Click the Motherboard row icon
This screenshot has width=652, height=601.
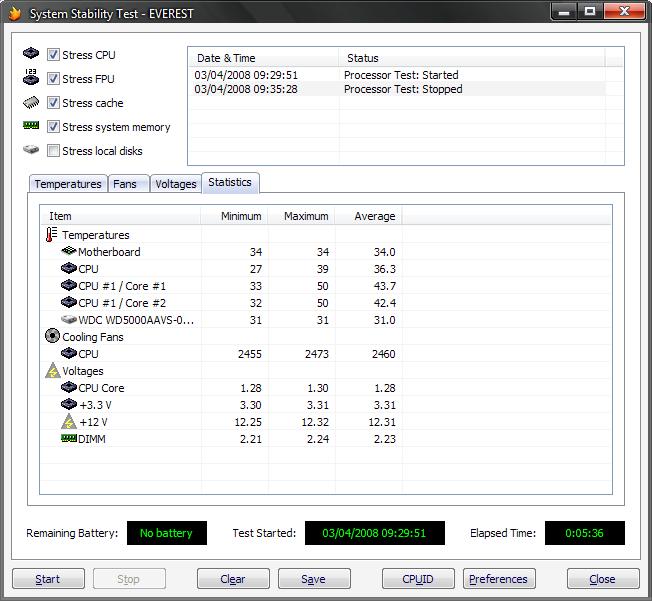69,251
